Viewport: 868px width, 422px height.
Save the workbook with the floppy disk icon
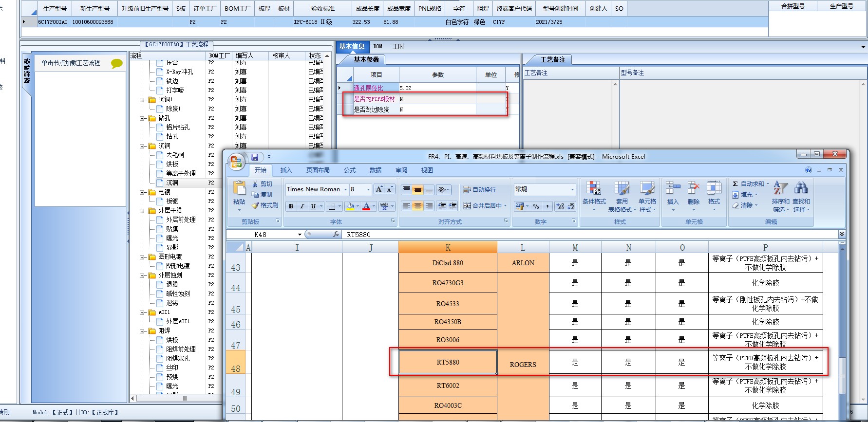coord(255,157)
